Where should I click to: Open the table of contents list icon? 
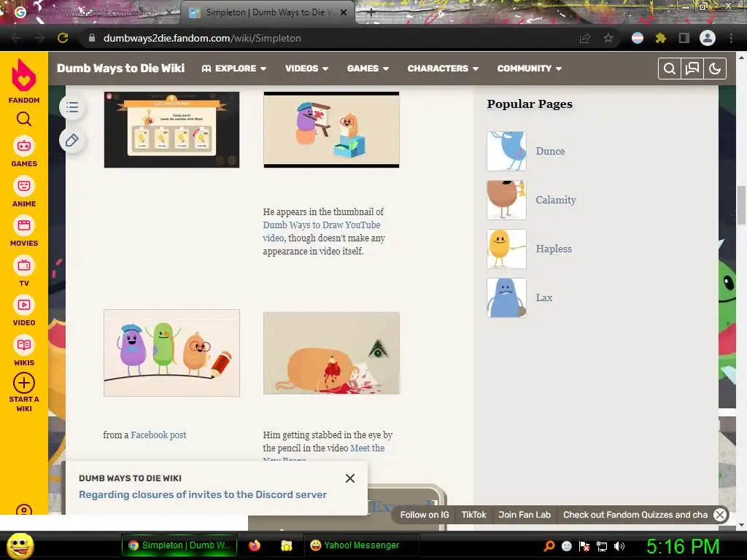coord(72,107)
